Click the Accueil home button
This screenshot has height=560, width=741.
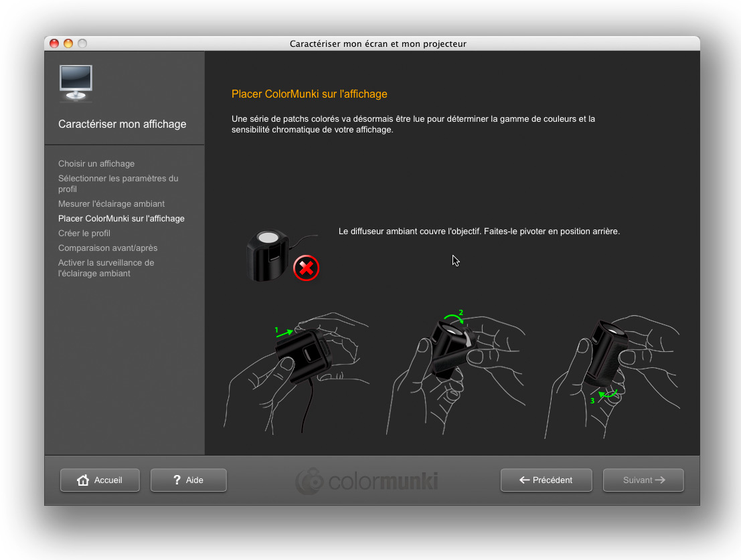point(100,480)
